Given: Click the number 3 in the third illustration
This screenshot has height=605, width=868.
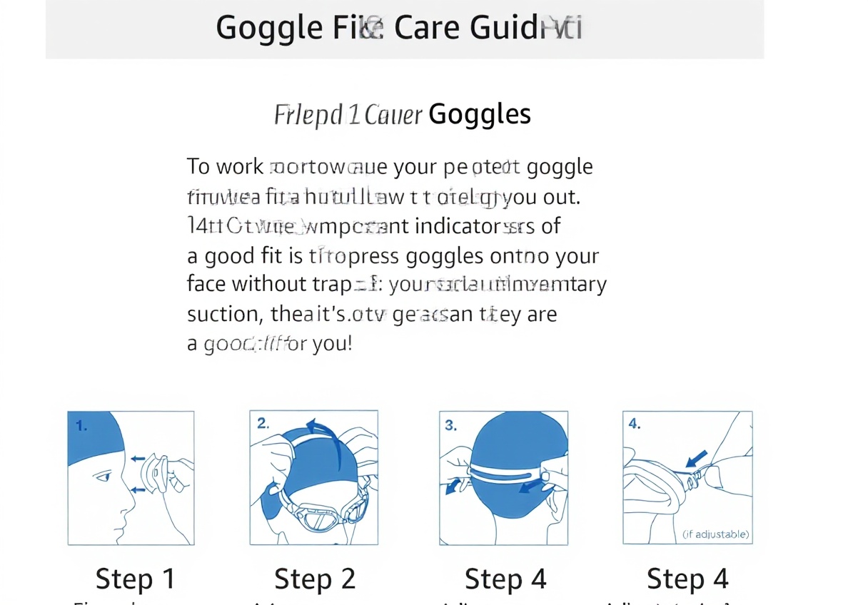Looking at the screenshot, I should click(450, 425).
